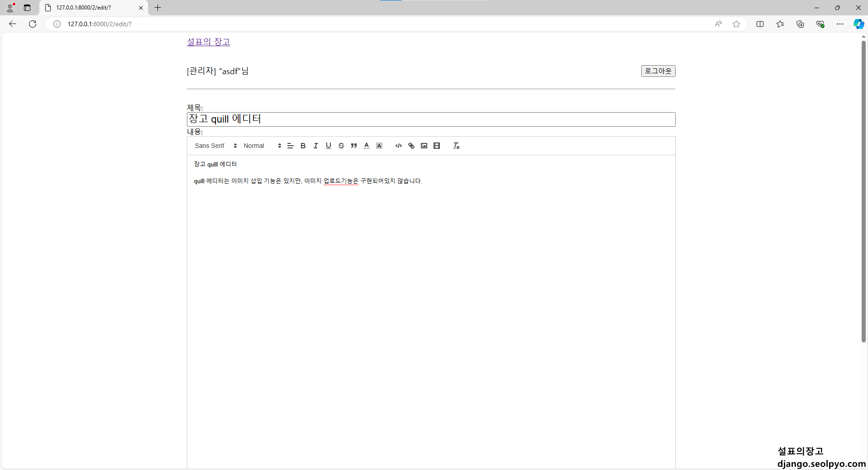Toggle bold formatting in Quill toolbar
The height and width of the screenshot is (470, 868).
point(303,146)
